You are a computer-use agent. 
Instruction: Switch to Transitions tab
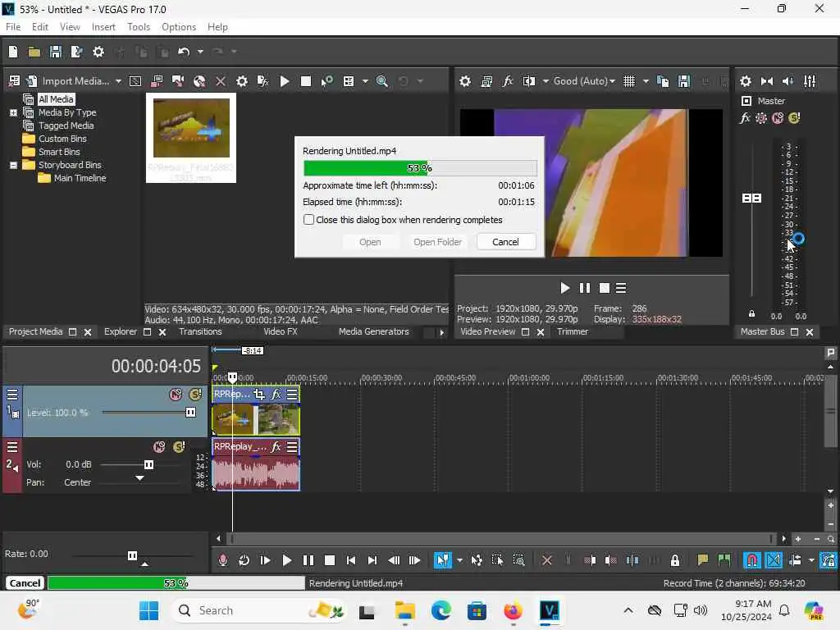[x=200, y=331]
